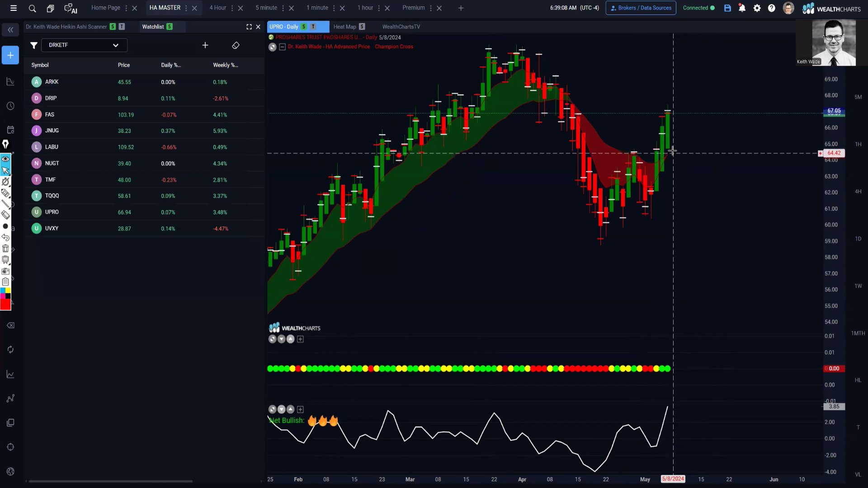Select the 1H timeframe button
Screen dimensions: 868x488
tap(858, 144)
